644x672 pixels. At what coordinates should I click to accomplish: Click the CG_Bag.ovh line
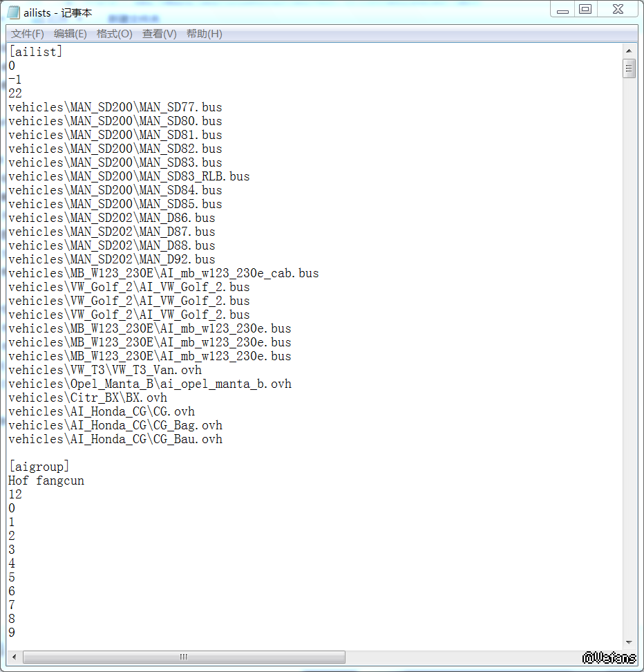[x=115, y=425]
